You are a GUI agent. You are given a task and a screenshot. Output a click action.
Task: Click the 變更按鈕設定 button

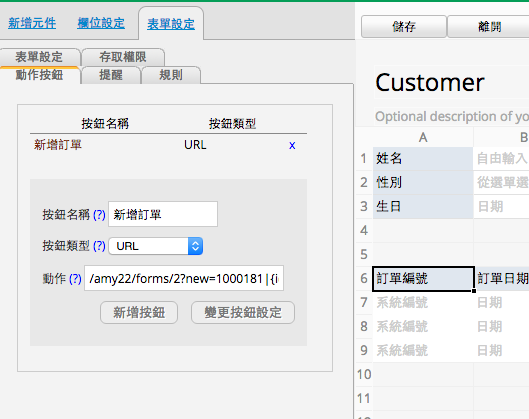(x=243, y=312)
